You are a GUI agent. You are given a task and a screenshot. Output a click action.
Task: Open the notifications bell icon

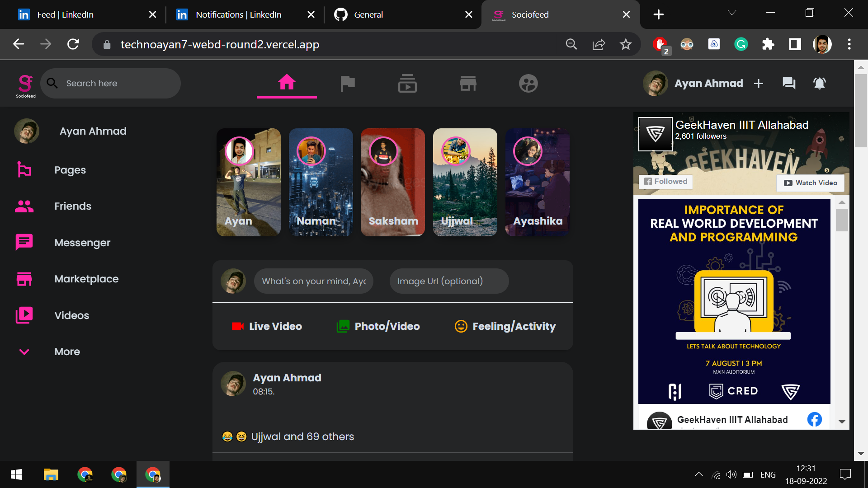coord(819,83)
